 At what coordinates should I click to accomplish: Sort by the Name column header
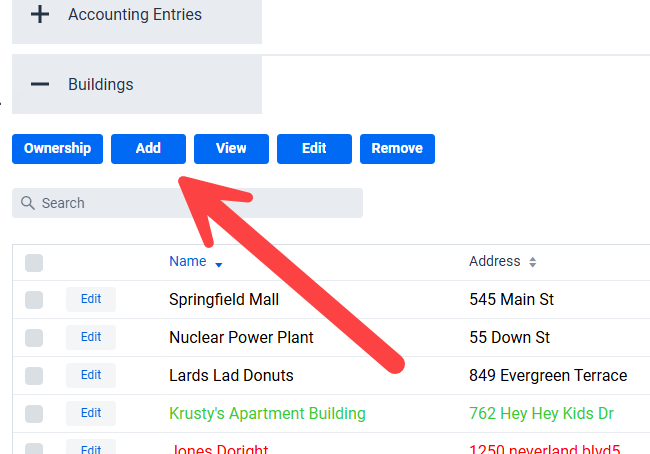[187, 261]
